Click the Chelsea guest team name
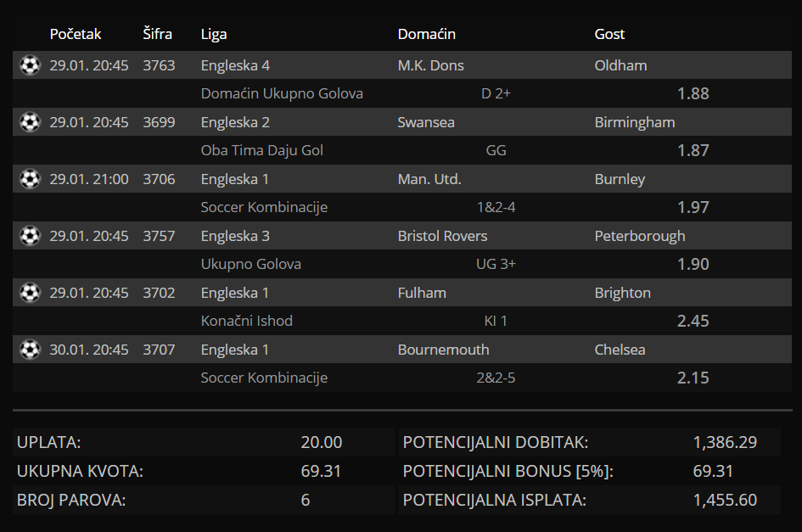 point(620,350)
